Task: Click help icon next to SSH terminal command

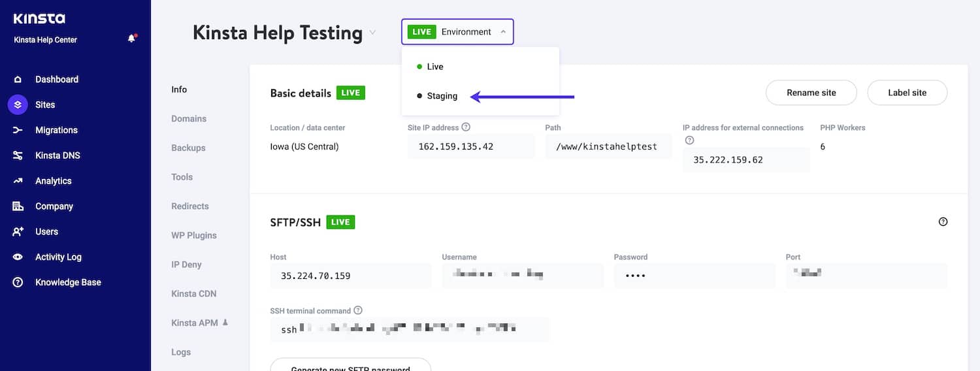Action: point(358,311)
